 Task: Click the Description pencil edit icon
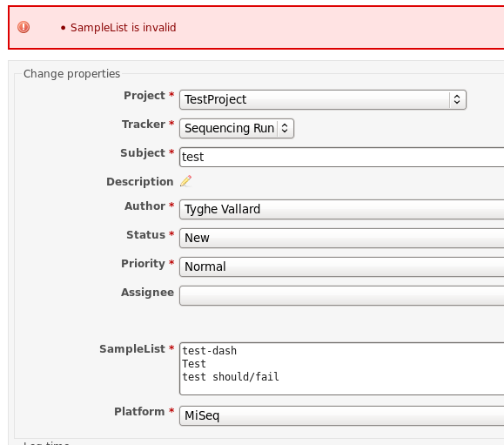pyautogui.click(x=185, y=181)
